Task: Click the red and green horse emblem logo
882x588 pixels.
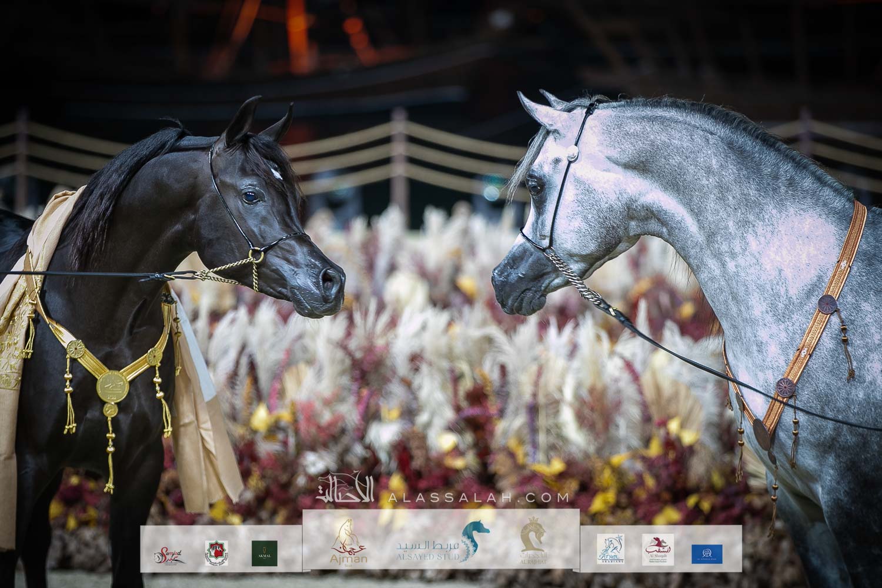Action: click(x=216, y=553)
